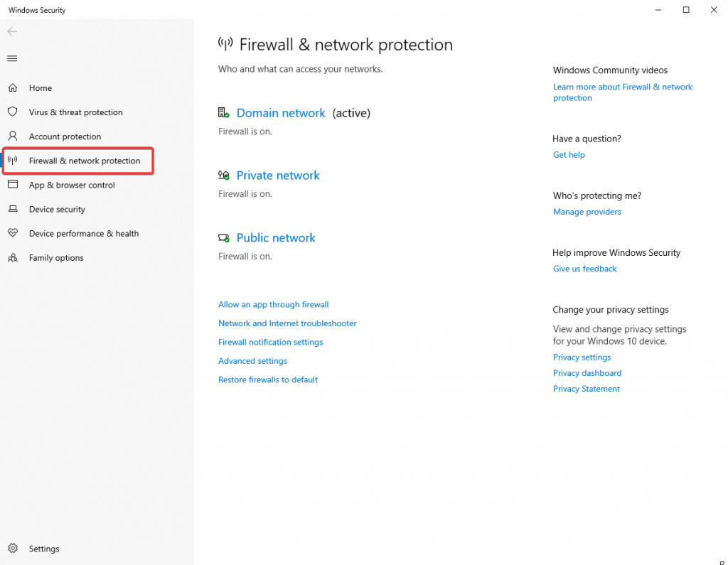
Task: Click 'Firewall is on.' under Domain network
Action: coord(245,131)
